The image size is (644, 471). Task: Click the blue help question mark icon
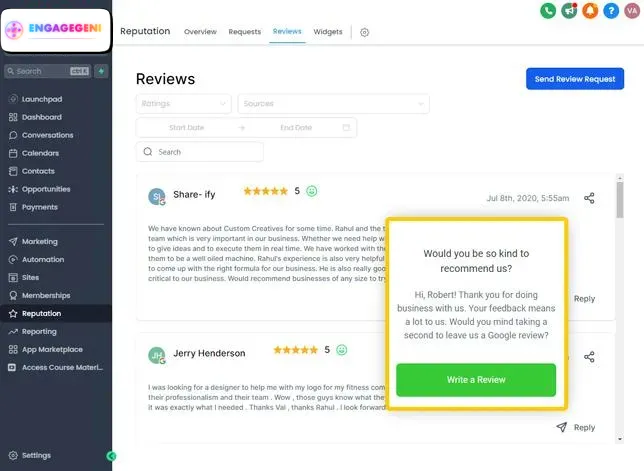click(611, 11)
